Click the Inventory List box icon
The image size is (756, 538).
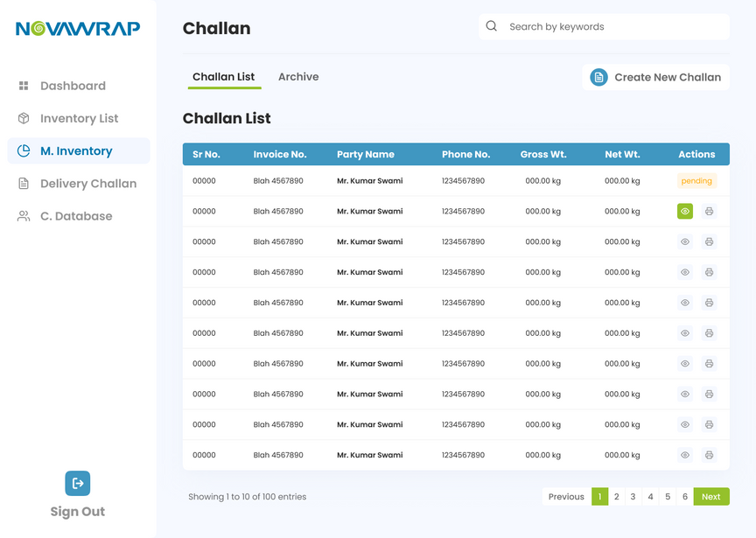pos(24,118)
